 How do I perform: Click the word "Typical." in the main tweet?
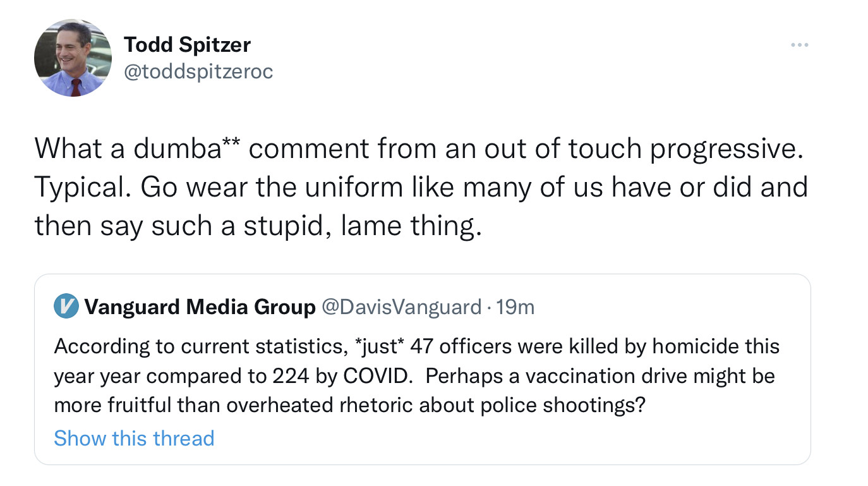point(83,187)
